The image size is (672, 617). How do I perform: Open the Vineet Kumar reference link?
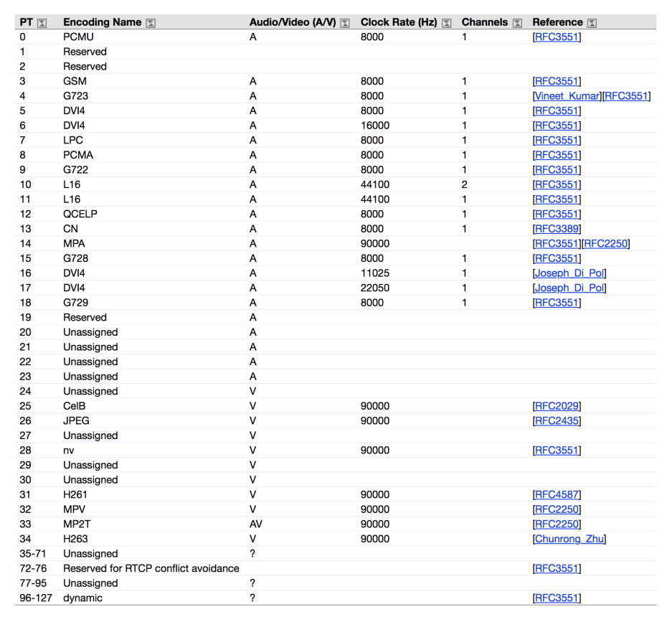568,96
